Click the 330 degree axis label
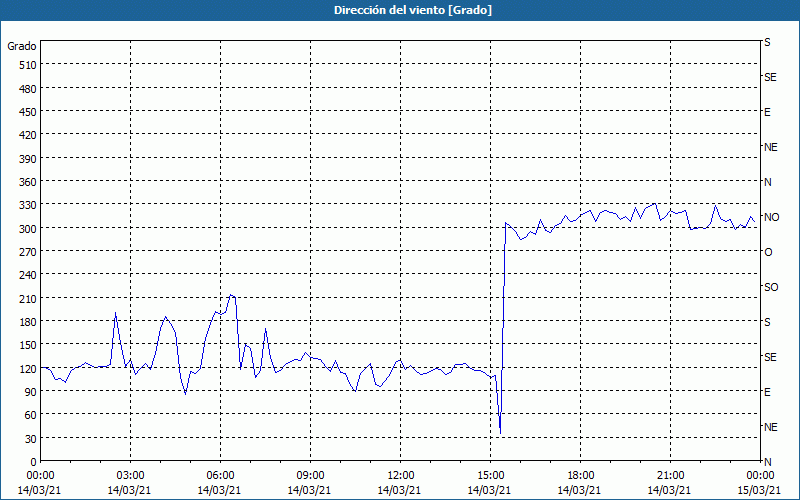Viewport: 800px width, 500px height. click(28, 205)
